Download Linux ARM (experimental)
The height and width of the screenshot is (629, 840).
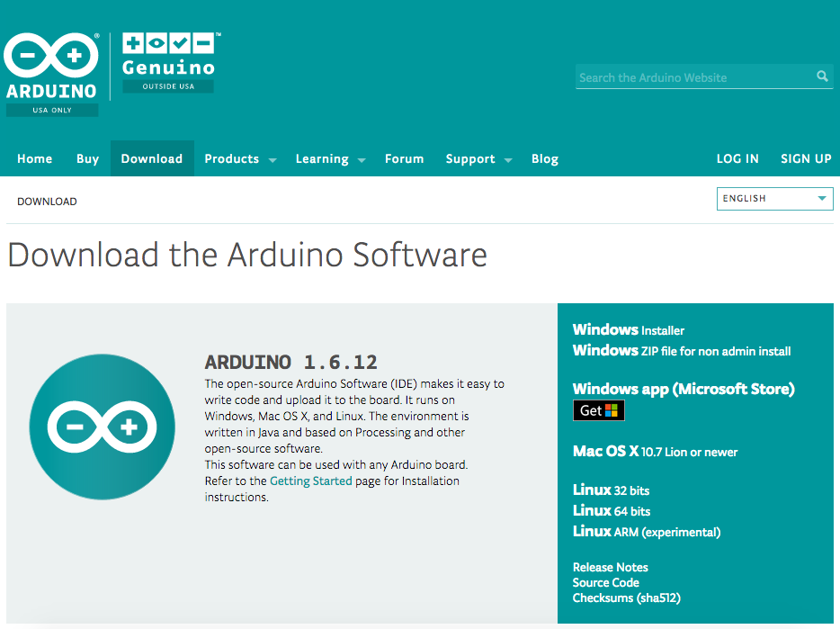point(647,532)
